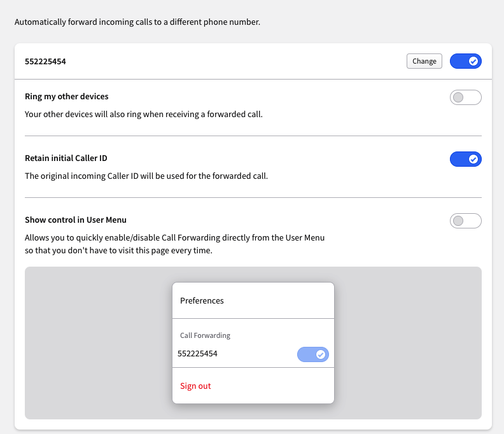Click checkmark knob of the preview Call Forwarding switch
The height and width of the screenshot is (434, 504).
(x=321, y=354)
